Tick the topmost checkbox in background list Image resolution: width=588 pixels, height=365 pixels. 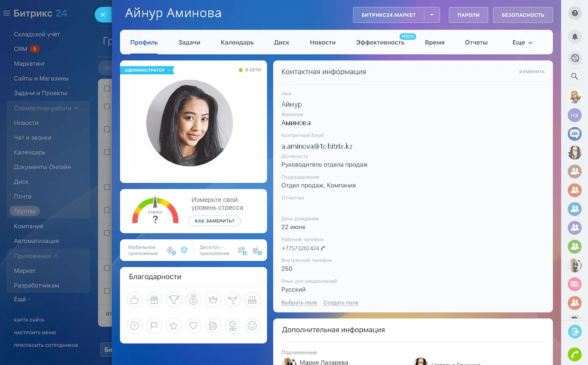point(107,88)
